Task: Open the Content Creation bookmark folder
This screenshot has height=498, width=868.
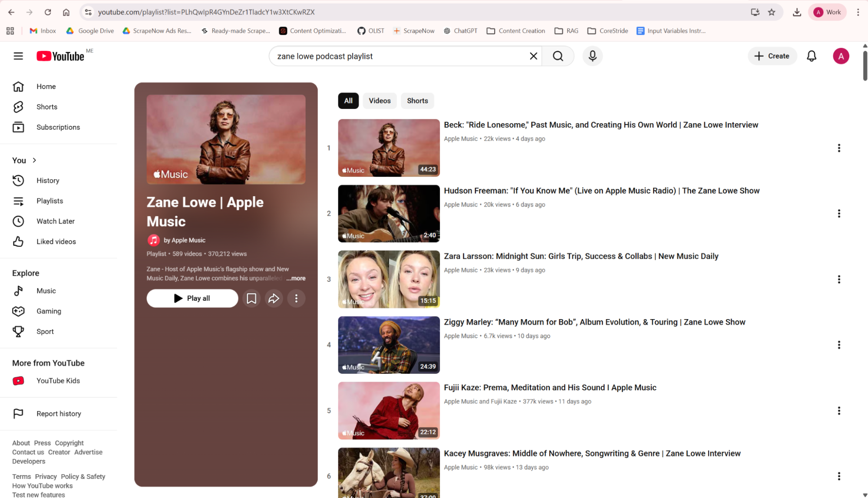Action: pos(516,31)
